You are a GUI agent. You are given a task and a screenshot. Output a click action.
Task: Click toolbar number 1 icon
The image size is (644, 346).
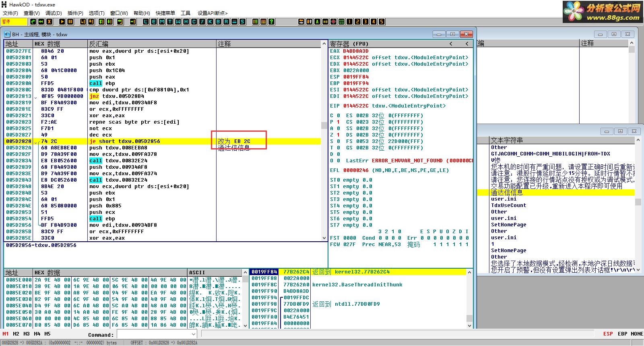point(349,22)
